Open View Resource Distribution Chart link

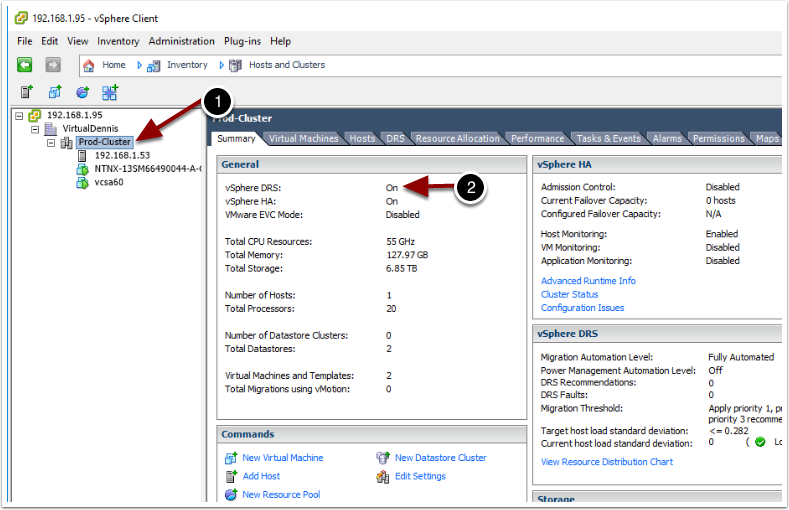[606, 462]
